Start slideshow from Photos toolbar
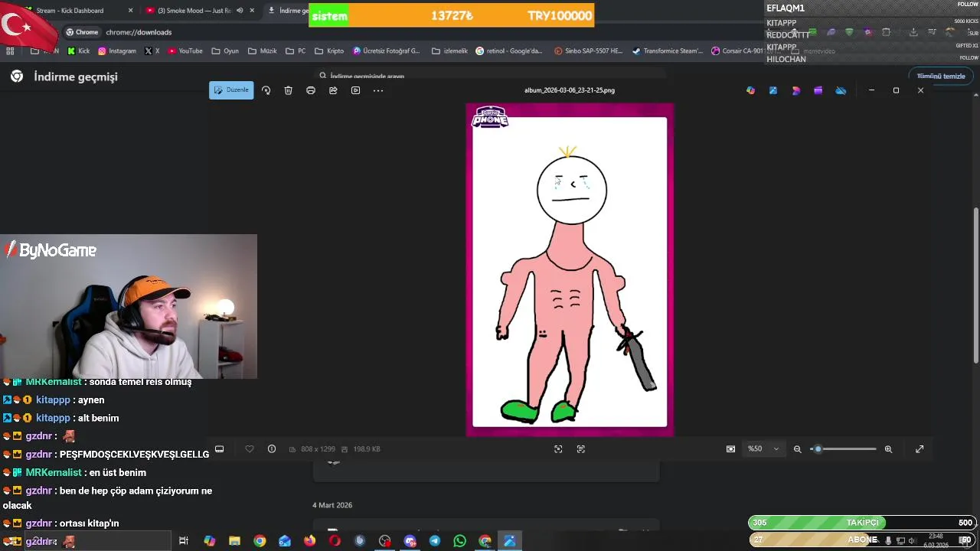980x551 pixels. [x=355, y=90]
